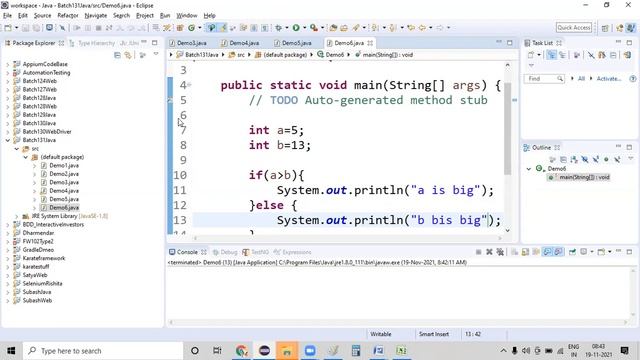Collapse the default package node
640x360 pixels.
click(x=26, y=157)
